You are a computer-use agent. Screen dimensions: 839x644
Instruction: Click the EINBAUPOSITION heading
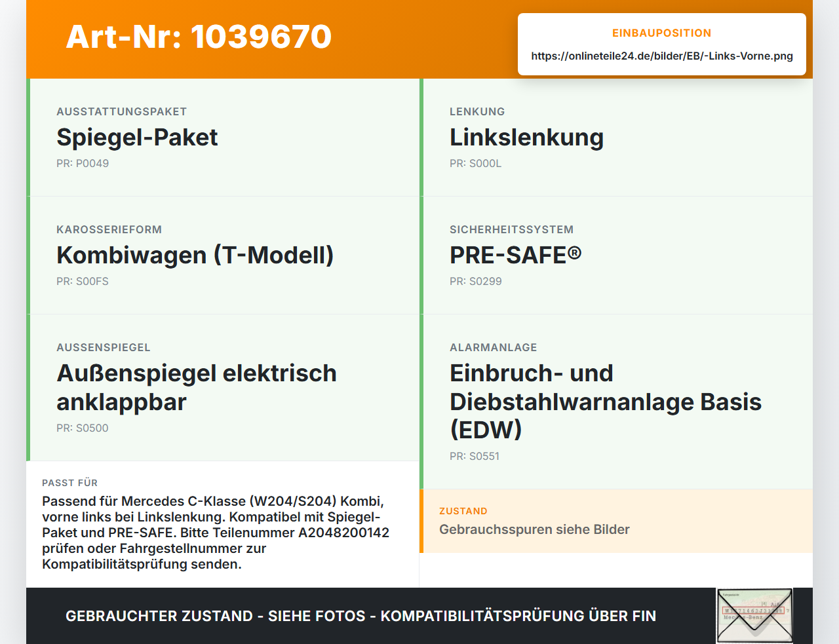pos(662,33)
